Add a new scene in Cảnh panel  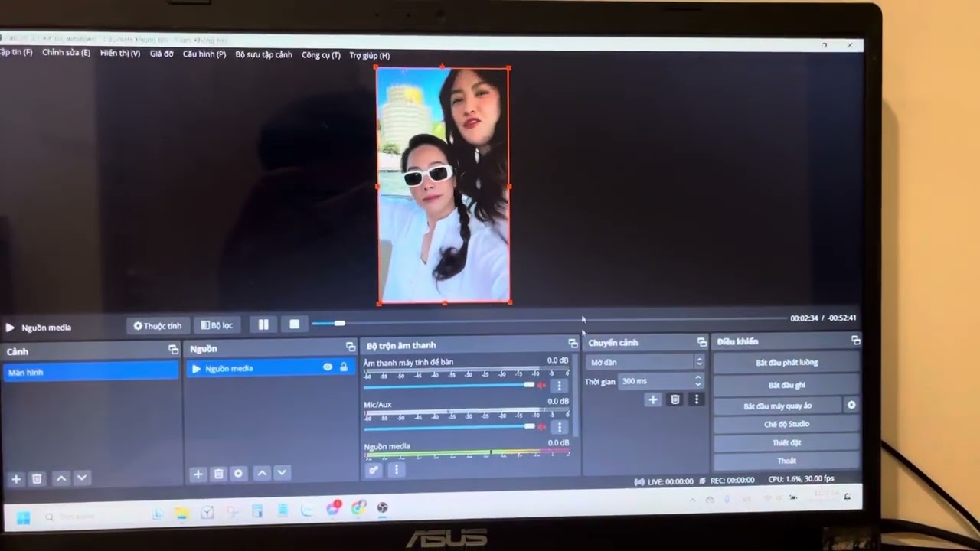coord(15,478)
